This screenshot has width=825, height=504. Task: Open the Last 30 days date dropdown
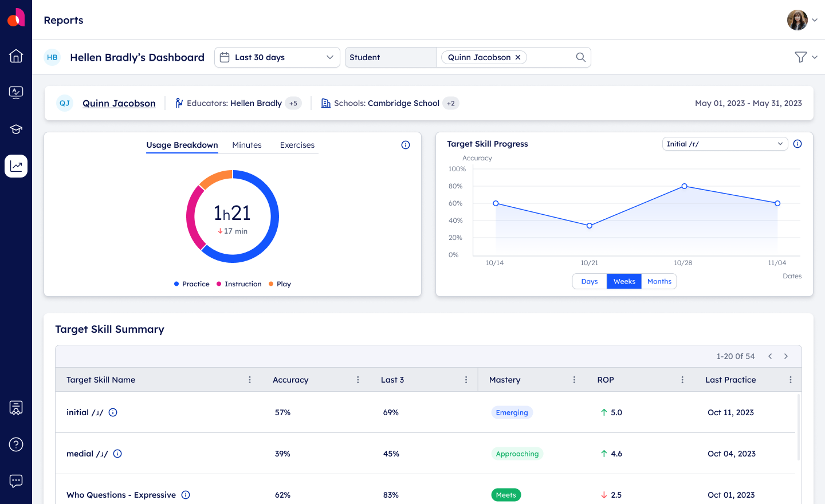tap(277, 57)
